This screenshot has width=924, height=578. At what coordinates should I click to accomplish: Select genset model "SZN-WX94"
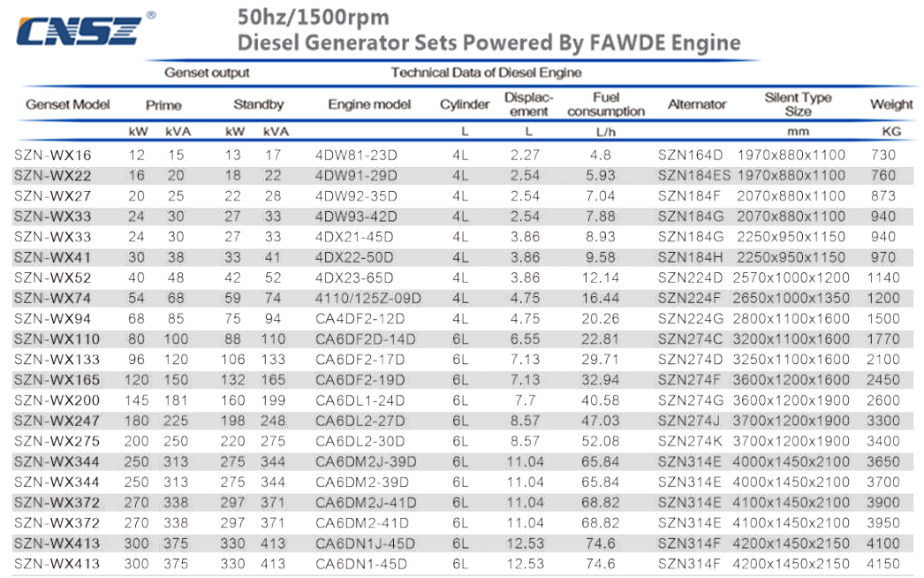[52, 318]
